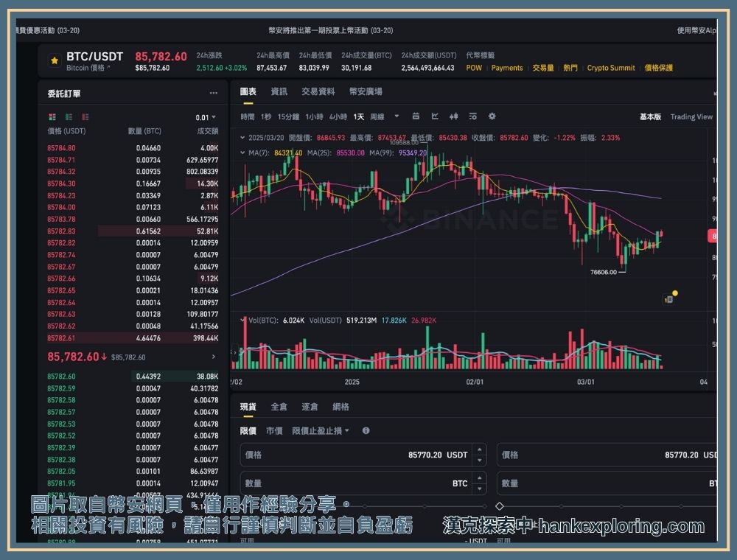Select buy order at price 85782.60
Screen dimensions: 737x560
point(133,377)
